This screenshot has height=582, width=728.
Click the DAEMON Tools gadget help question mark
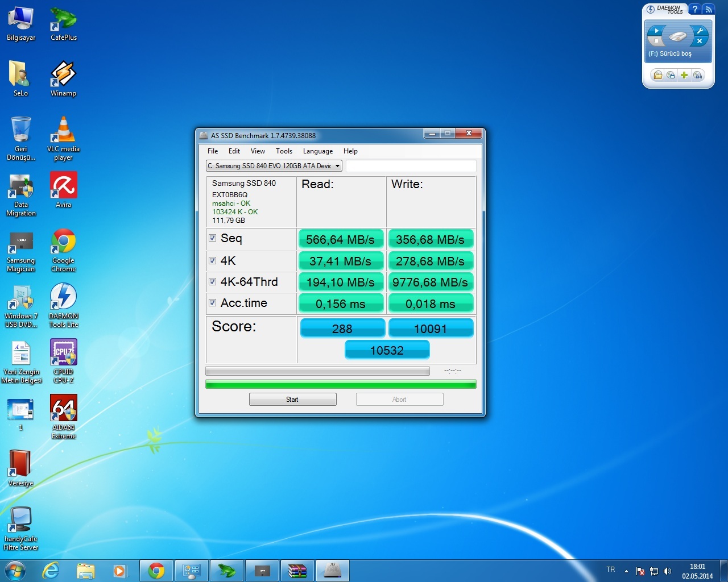(x=694, y=10)
